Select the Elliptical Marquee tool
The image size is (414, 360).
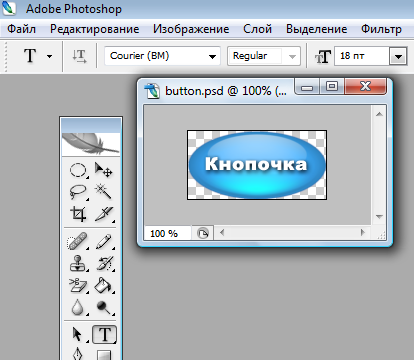pyautogui.click(x=78, y=170)
